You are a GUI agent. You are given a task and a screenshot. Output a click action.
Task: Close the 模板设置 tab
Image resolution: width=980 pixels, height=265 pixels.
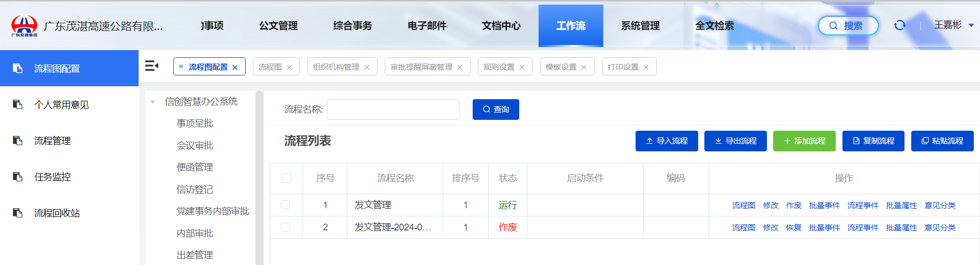point(584,67)
